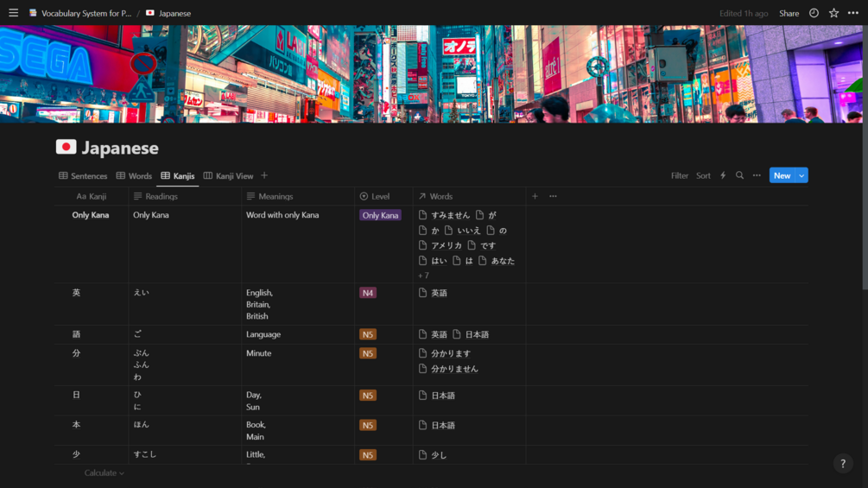Open the Readings column header menu

click(185, 196)
